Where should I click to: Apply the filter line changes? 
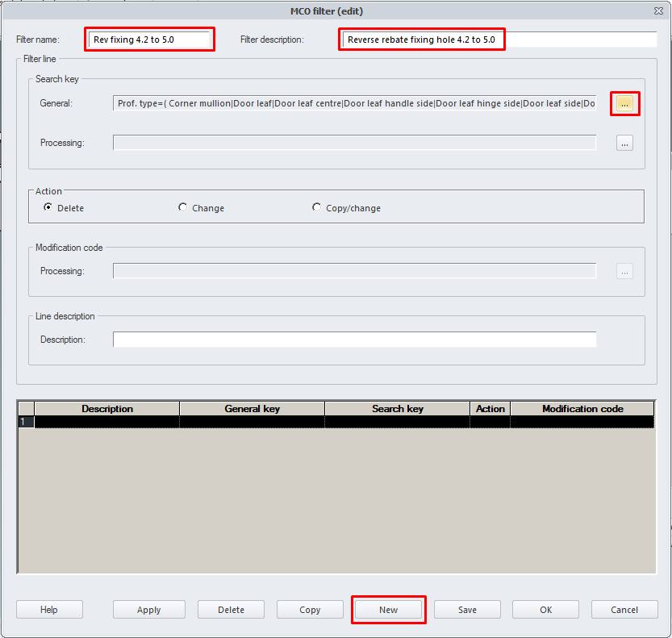pos(149,610)
